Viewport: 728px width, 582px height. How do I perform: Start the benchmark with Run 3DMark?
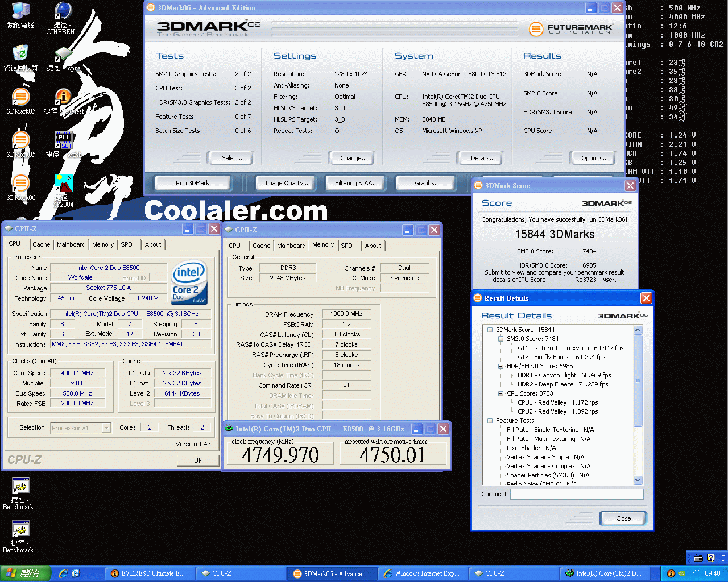(192, 183)
